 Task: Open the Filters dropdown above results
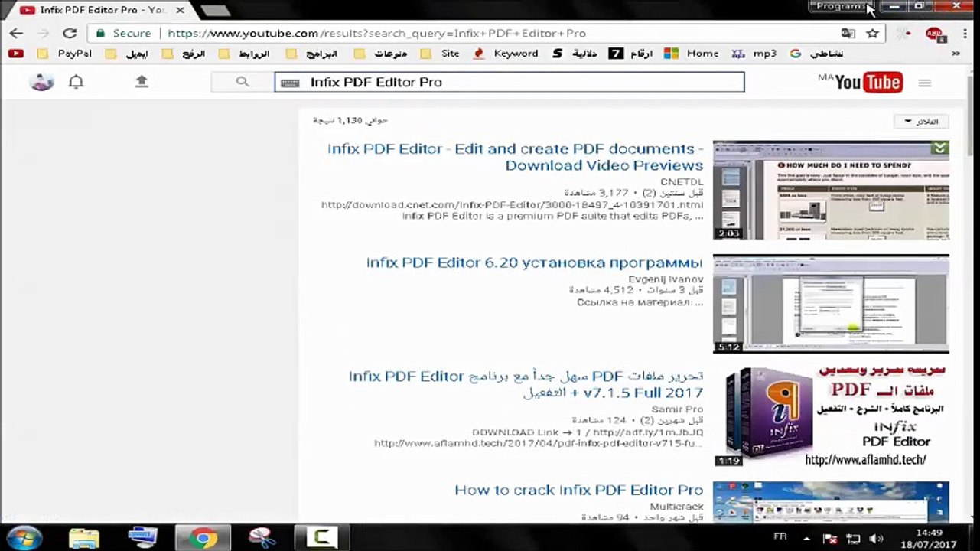922,122
